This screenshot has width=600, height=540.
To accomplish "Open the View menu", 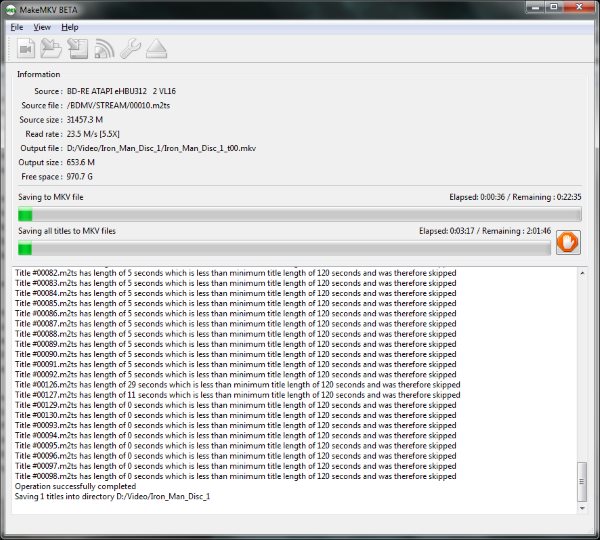I will click(x=42, y=27).
